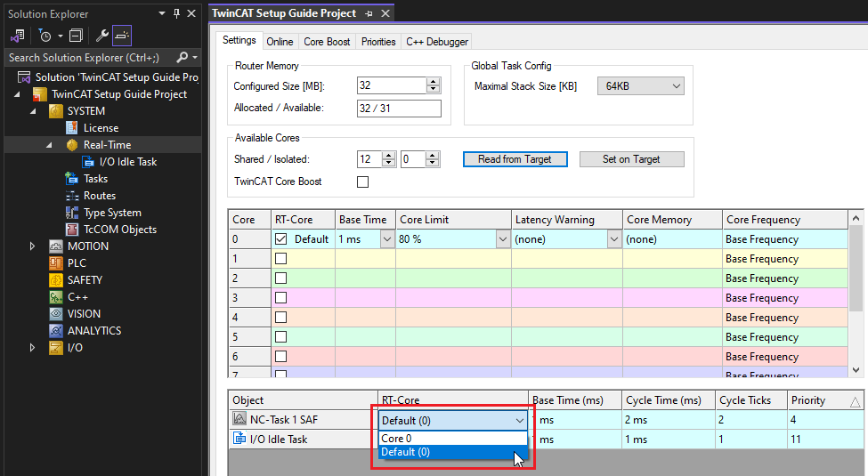Check the RT-Core checkbox for core 2

pyautogui.click(x=281, y=278)
